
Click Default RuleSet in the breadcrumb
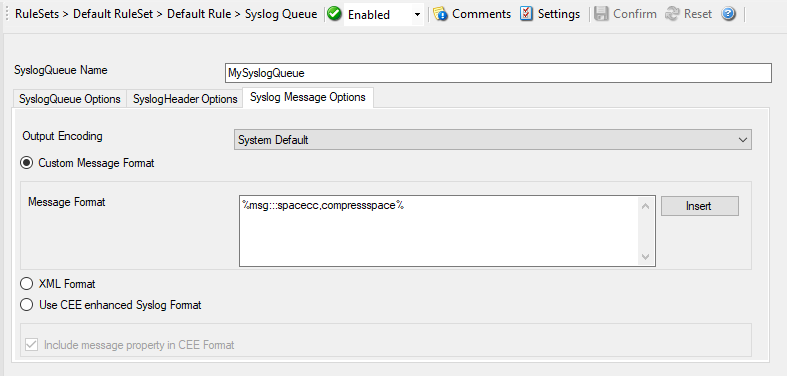tap(113, 14)
